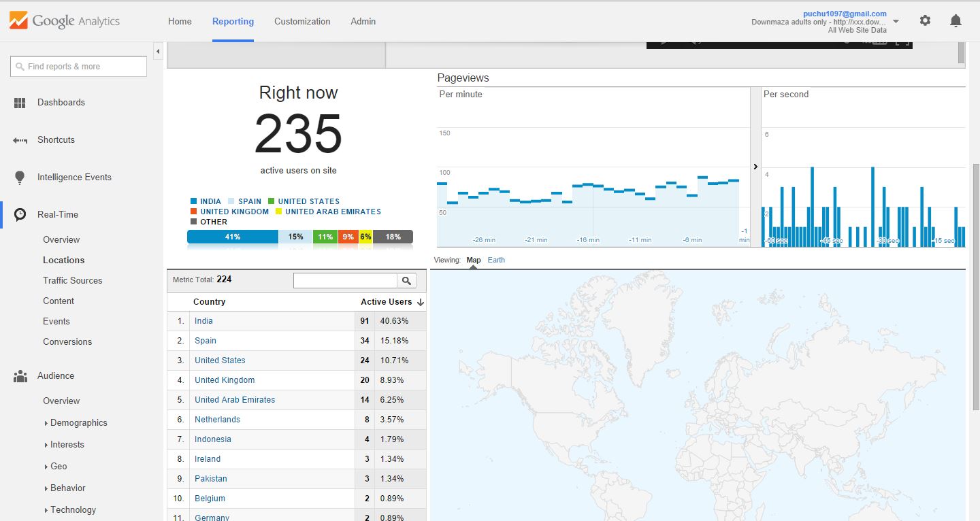Open the Customization tab
Screen dimensions: 980x521
tap(302, 21)
